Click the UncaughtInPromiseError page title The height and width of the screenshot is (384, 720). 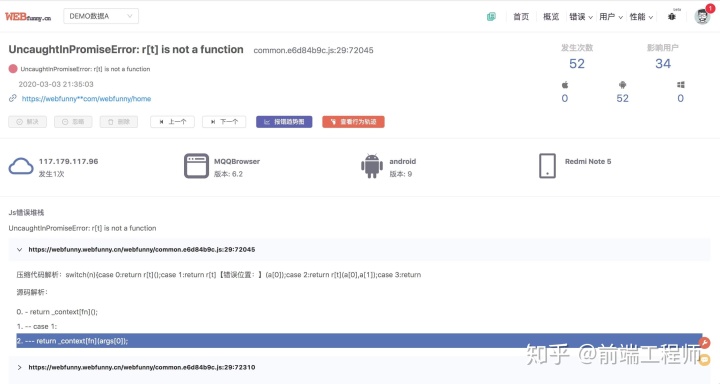[x=126, y=49]
